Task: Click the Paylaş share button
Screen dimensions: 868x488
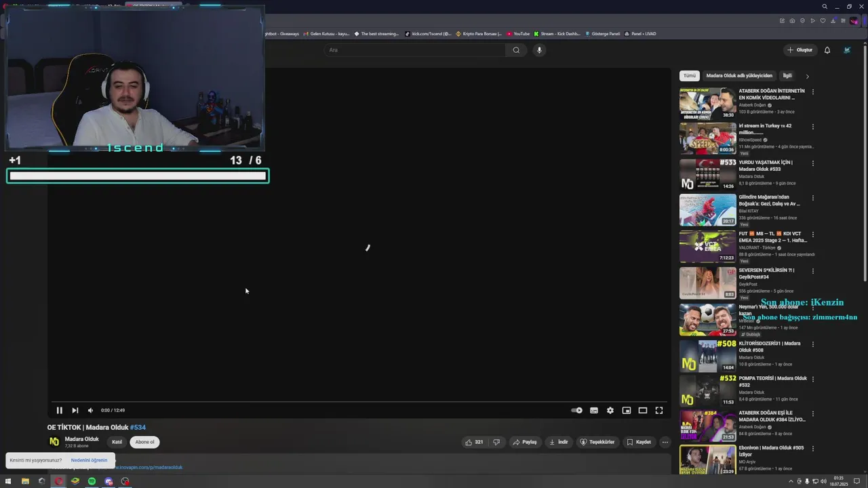Action: click(525, 442)
